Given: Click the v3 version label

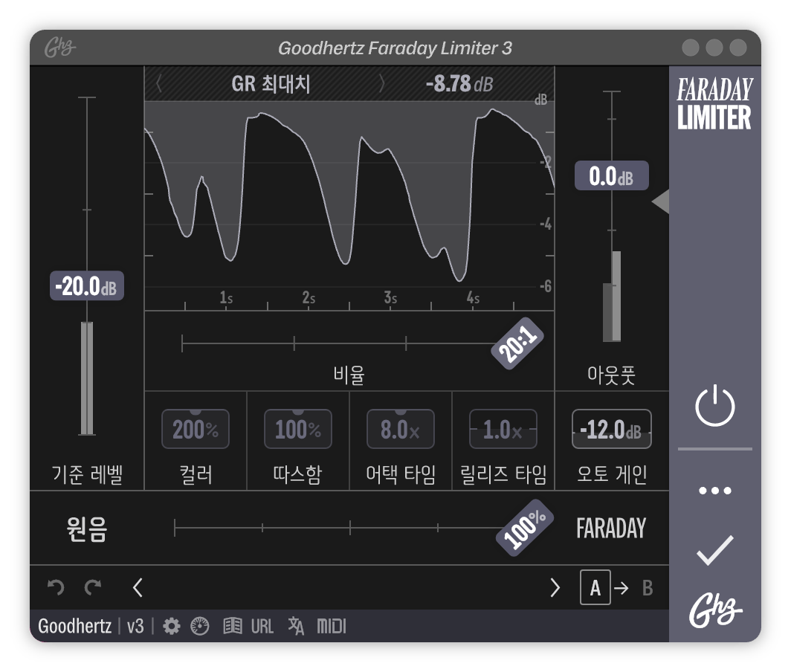Looking at the screenshot, I should 135,626.
